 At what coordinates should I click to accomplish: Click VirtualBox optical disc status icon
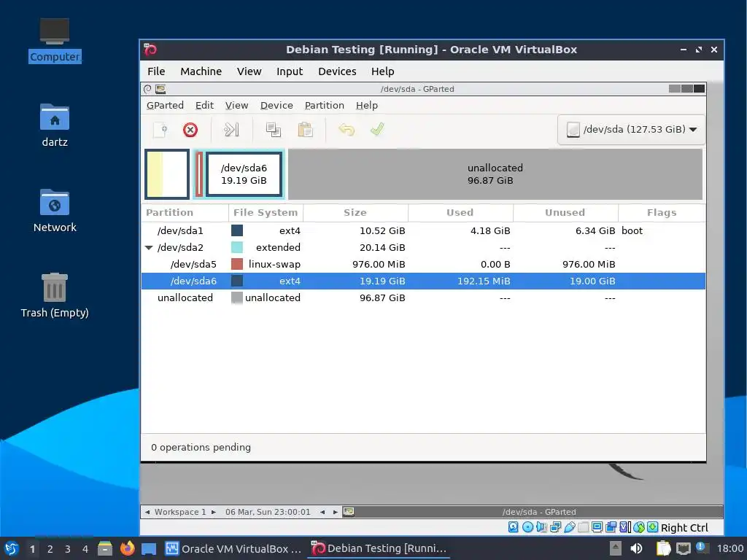pyautogui.click(x=527, y=527)
